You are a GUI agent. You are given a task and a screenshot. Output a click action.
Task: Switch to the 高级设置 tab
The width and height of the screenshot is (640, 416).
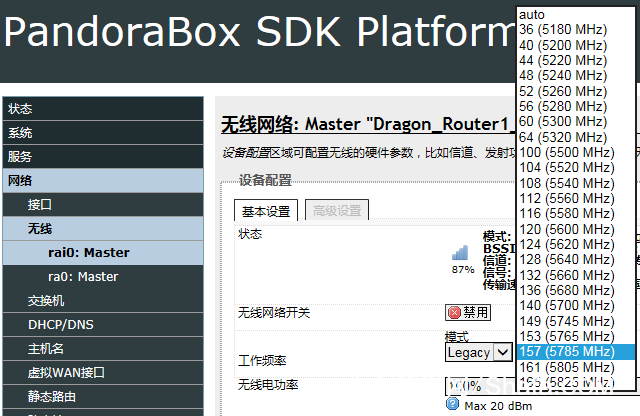coord(337,211)
